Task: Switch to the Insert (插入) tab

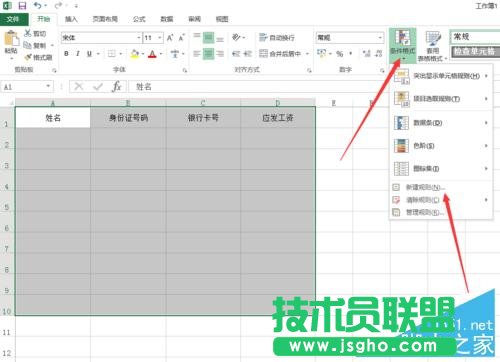Action: coord(71,19)
